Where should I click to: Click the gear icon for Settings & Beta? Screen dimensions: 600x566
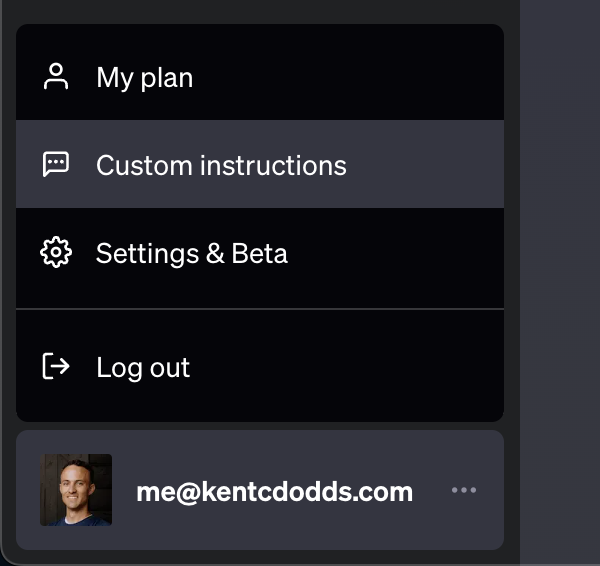tap(56, 253)
